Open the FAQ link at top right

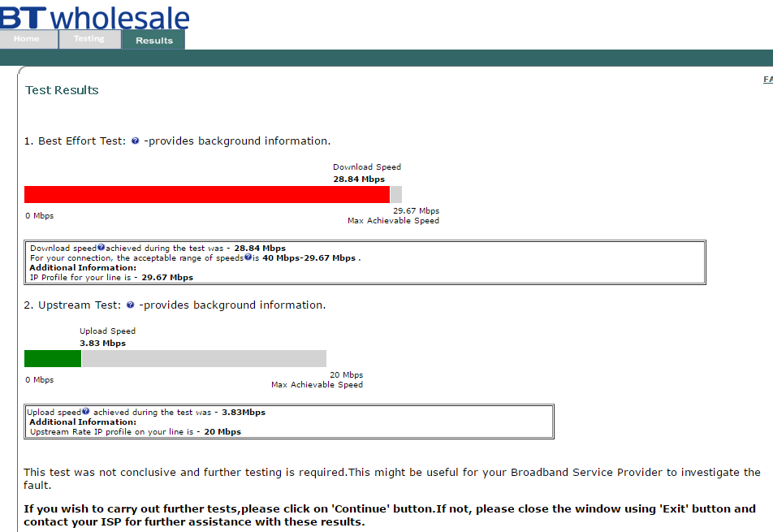pyautogui.click(x=768, y=80)
